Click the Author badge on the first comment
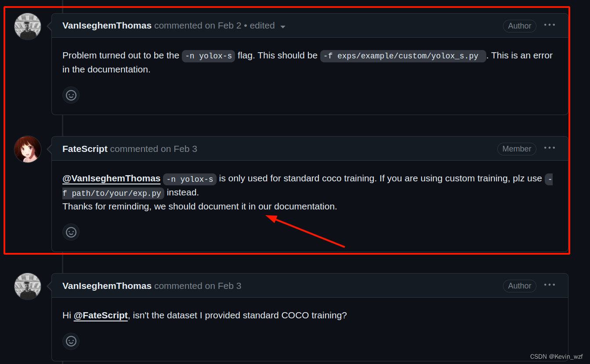The image size is (590, 364). tap(520, 26)
